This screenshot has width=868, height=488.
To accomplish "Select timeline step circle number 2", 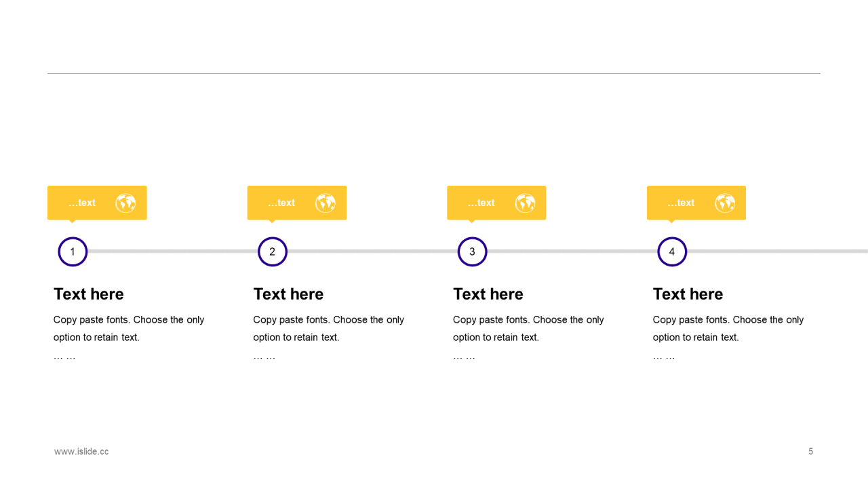I will pyautogui.click(x=273, y=252).
